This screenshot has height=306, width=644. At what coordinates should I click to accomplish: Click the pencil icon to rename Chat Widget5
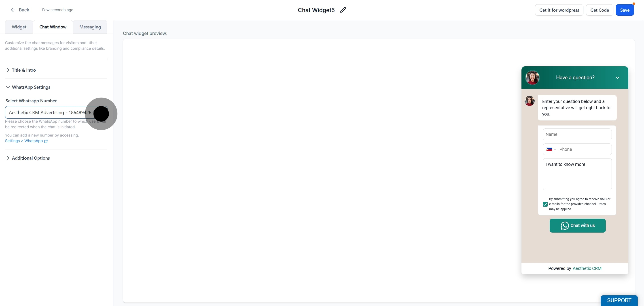(343, 10)
